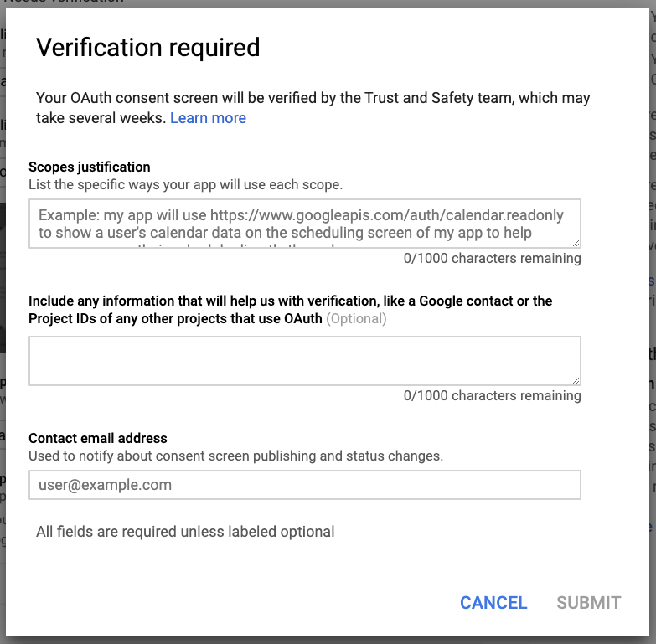This screenshot has height=644, width=656.
Task: Click the List the specific ways hint
Action: click(x=185, y=184)
